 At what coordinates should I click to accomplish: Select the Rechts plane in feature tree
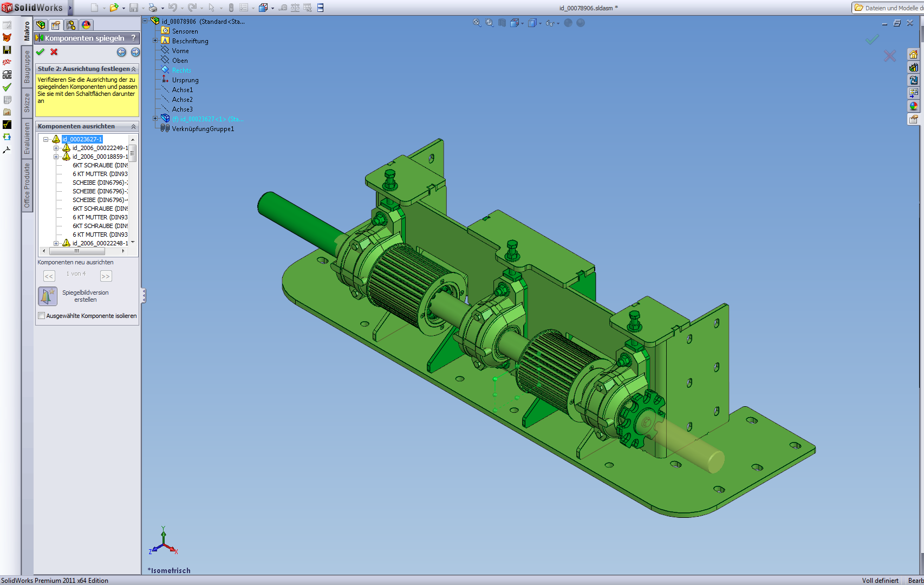[181, 70]
